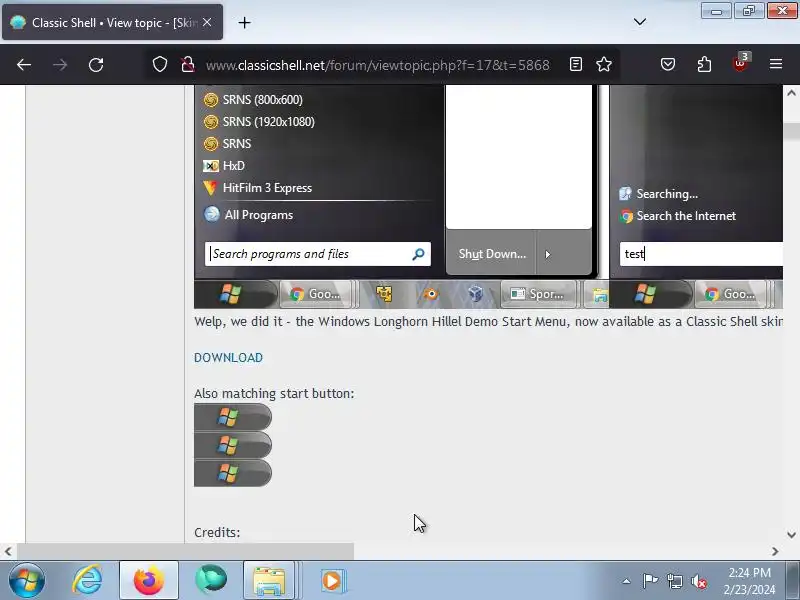This screenshot has height=600, width=800.
Task: Show hidden system tray icons arrow
Action: click(626, 581)
